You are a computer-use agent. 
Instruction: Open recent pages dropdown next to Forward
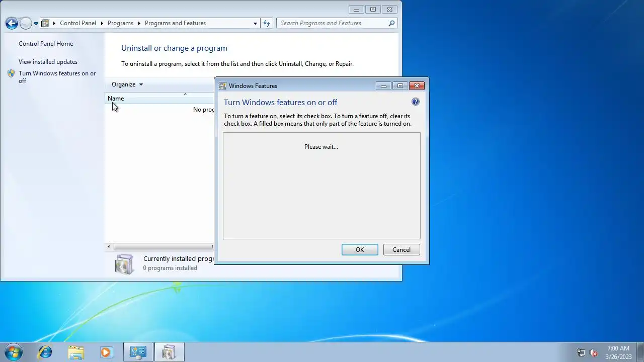tap(36, 24)
